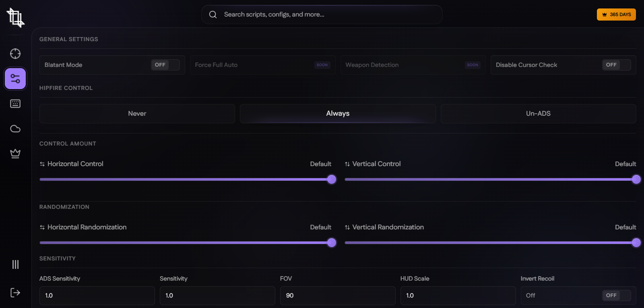This screenshot has width=644, height=308.
Task: Click the three vertical bars sidebar icon
Action: pyautogui.click(x=15, y=264)
